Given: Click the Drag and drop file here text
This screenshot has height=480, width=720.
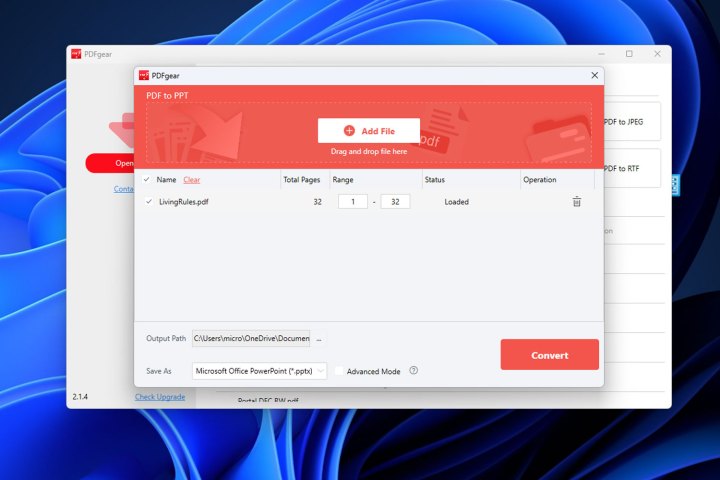Looking at the screenshot, I should [x=369, y=151].
